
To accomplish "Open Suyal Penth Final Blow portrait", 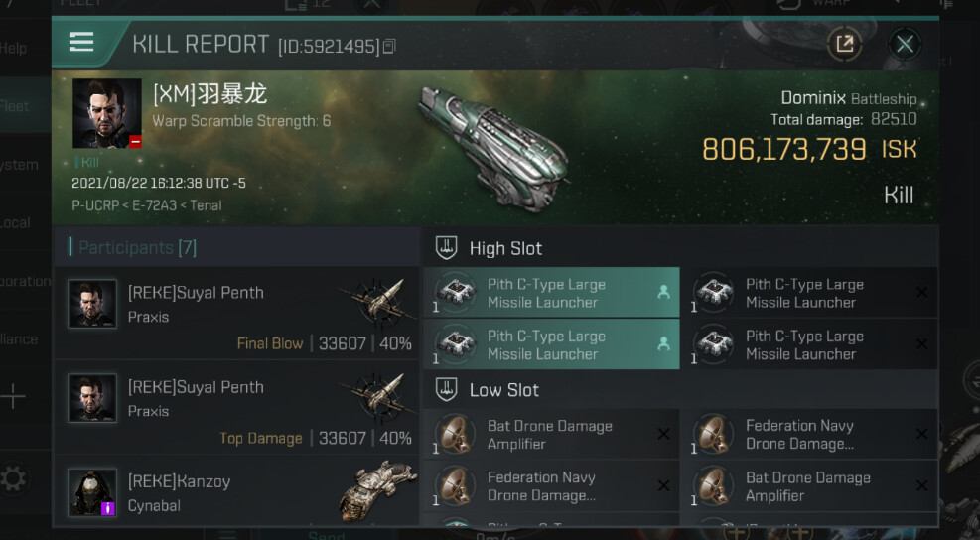I will (x=91, y=305).
